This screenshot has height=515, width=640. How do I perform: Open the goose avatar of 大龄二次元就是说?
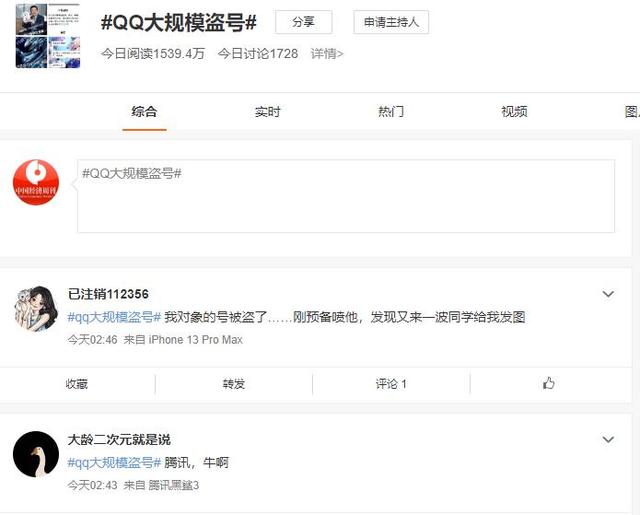[x=36, y=454]
